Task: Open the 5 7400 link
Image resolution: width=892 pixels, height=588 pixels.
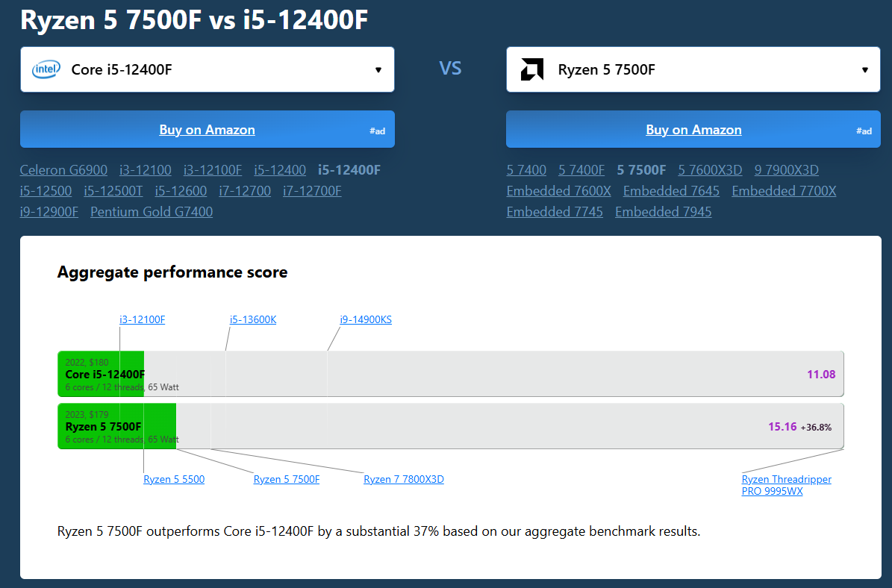Action: 526,170
